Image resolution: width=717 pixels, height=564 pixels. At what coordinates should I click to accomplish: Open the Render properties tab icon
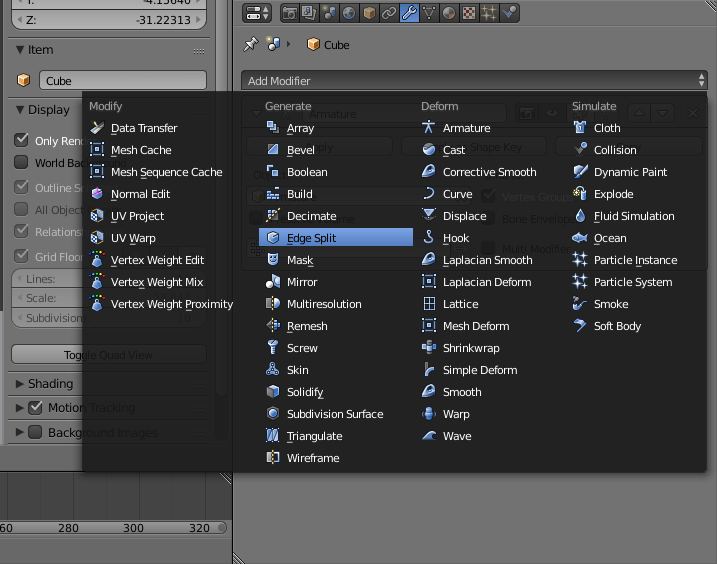[290, 13]
